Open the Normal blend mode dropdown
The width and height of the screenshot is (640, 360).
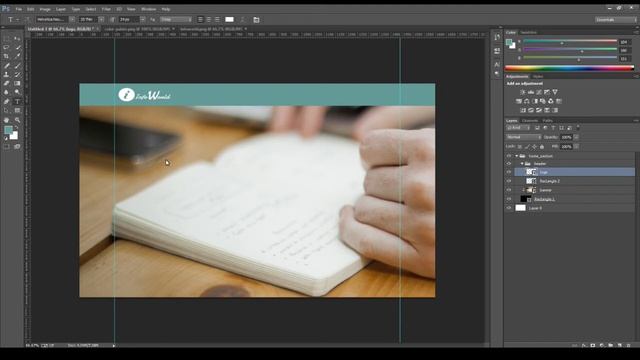524,137
